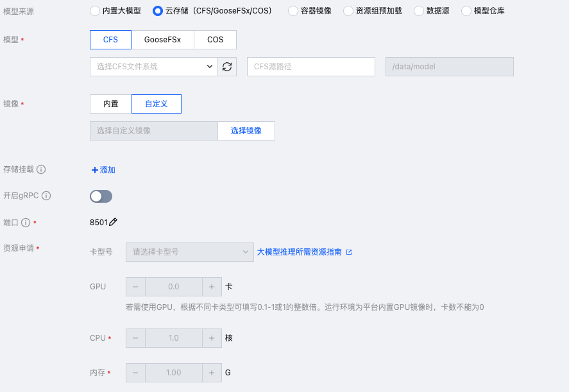Click the /data/model mount path field
569x392 pixels.
[x=450, y=67]
